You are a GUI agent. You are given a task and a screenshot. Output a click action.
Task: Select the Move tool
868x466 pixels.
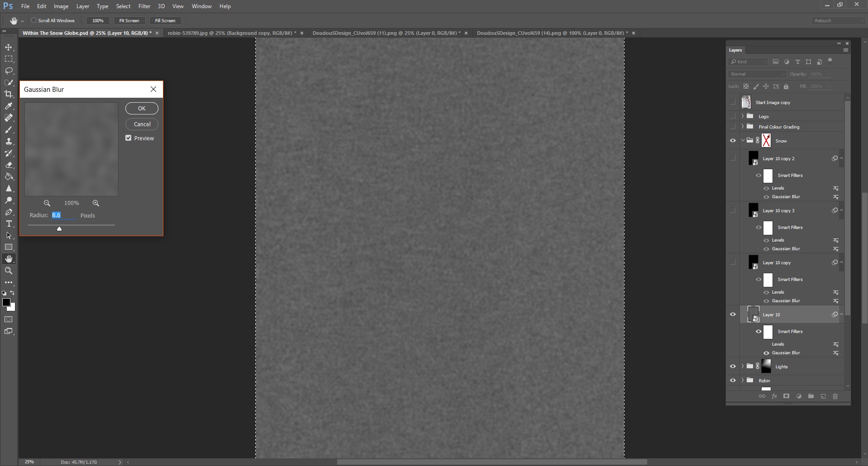click(x=9, y=47)
